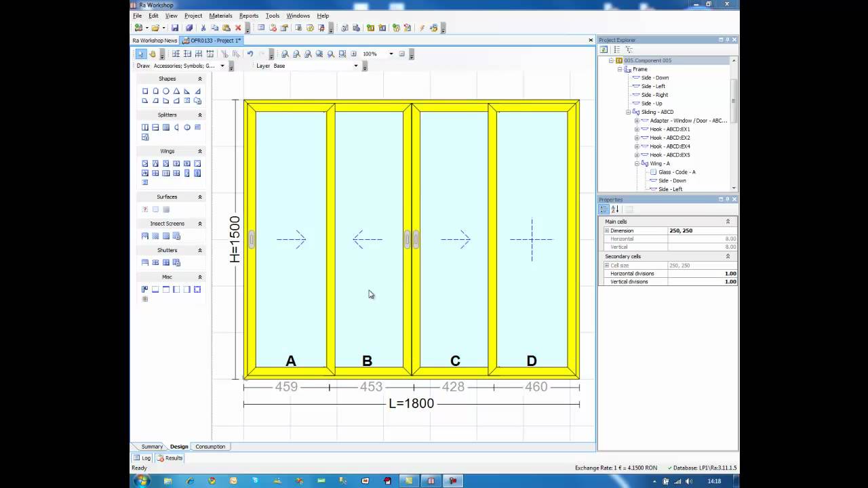Image resolution: width=868 pixels, height=488 pixels.
Task: Click the Save icon in main toolbar
Action: coord(174,28)
